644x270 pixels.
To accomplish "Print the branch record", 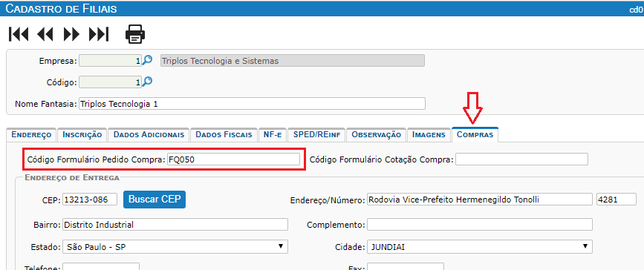I will [x=135, y=34].
